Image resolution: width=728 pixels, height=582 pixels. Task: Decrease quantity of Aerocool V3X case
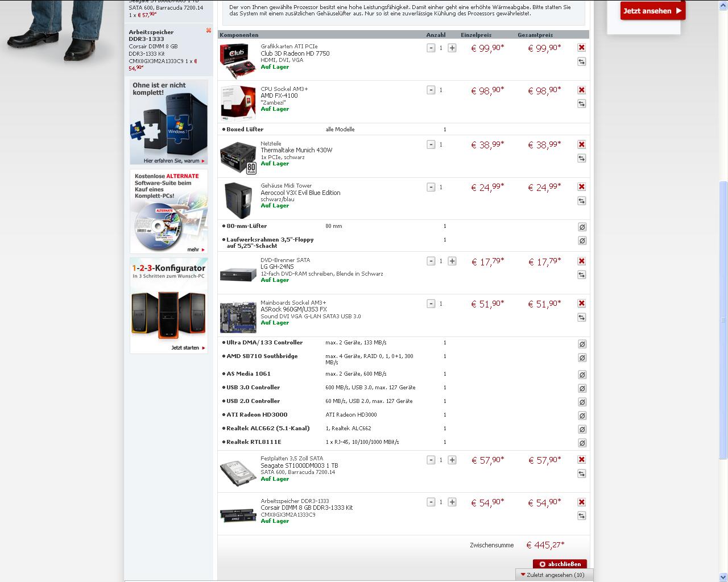(x=431, y=187)
